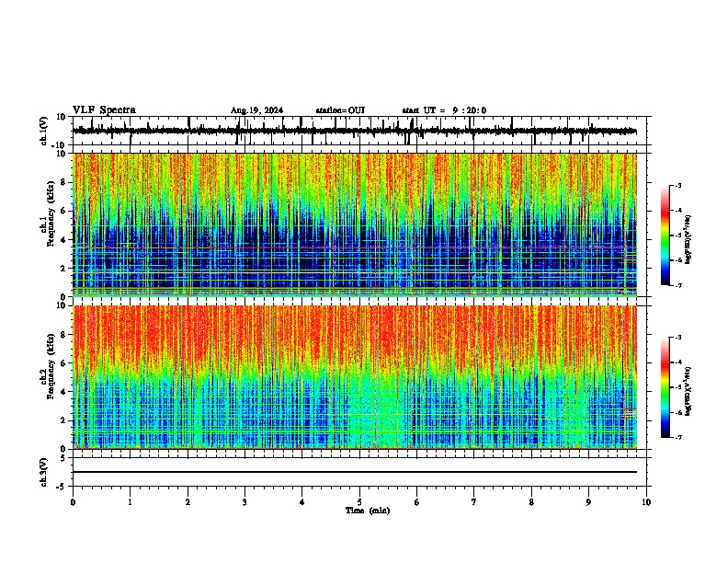Click the "ch.1(V)" waveform axis label
The width and height of the screenshot is (728, 563).
(x=44, y=131)
